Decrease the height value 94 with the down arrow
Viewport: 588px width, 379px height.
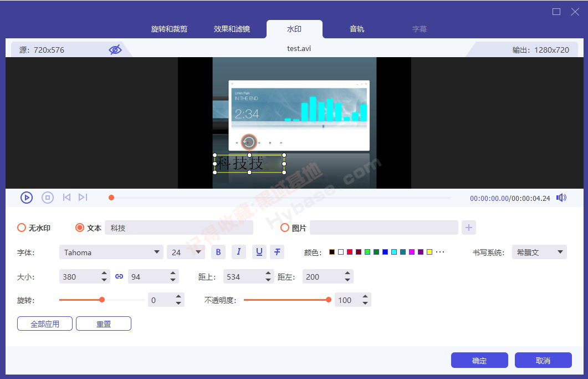173,280
